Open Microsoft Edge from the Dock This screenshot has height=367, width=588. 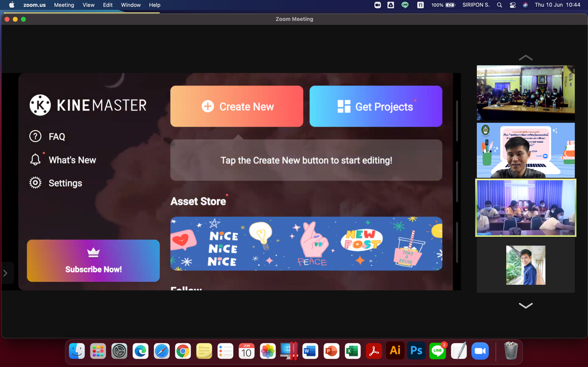coord(141,351)
